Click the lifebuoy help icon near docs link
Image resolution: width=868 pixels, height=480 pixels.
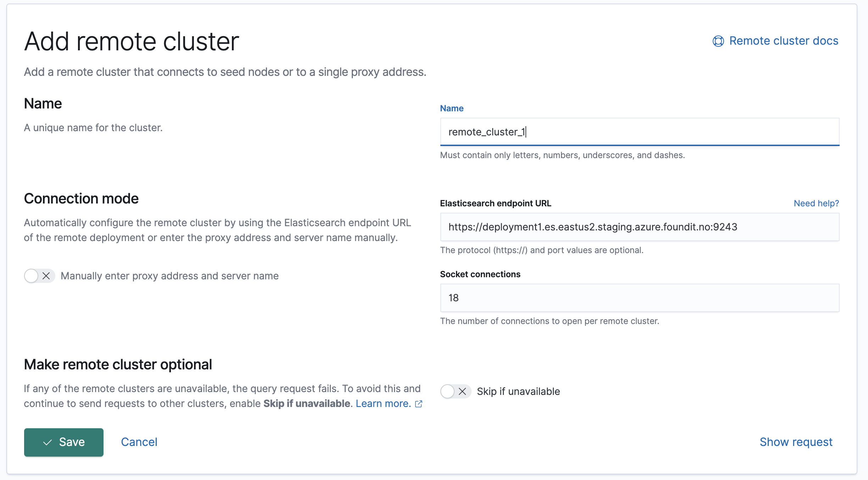[x=718, y=41]
